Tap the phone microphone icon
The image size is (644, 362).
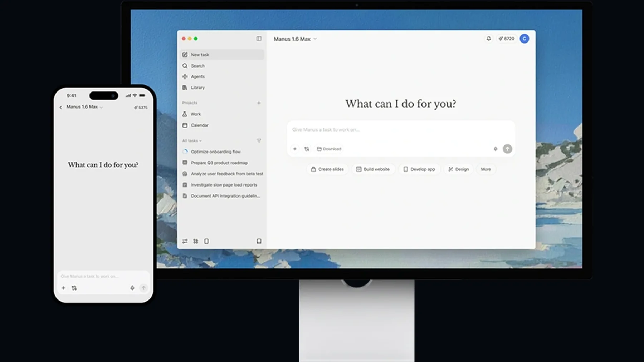click(x=132, y=288)
